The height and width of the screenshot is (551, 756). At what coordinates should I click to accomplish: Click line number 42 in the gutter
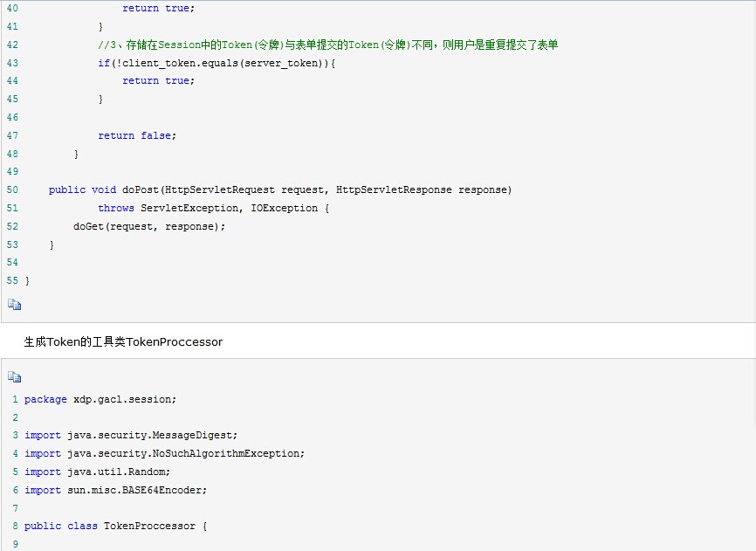pyautogui.click(x=12, y=45)
